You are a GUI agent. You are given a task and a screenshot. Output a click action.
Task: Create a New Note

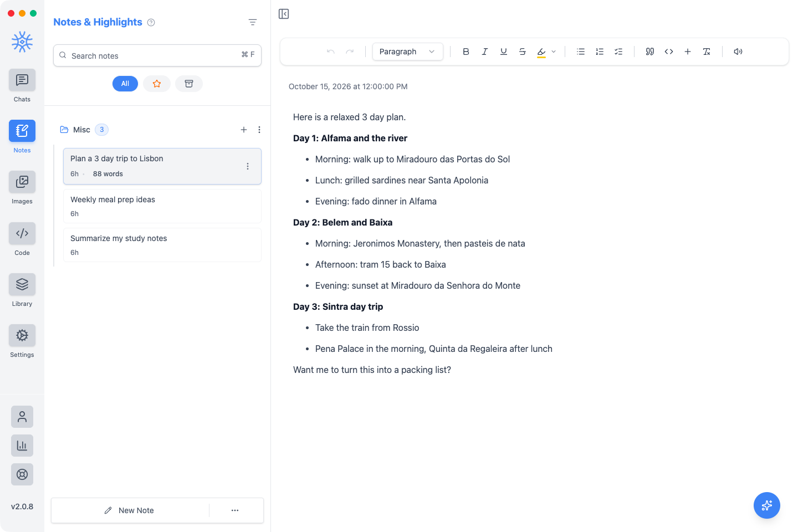pos(130,510)
